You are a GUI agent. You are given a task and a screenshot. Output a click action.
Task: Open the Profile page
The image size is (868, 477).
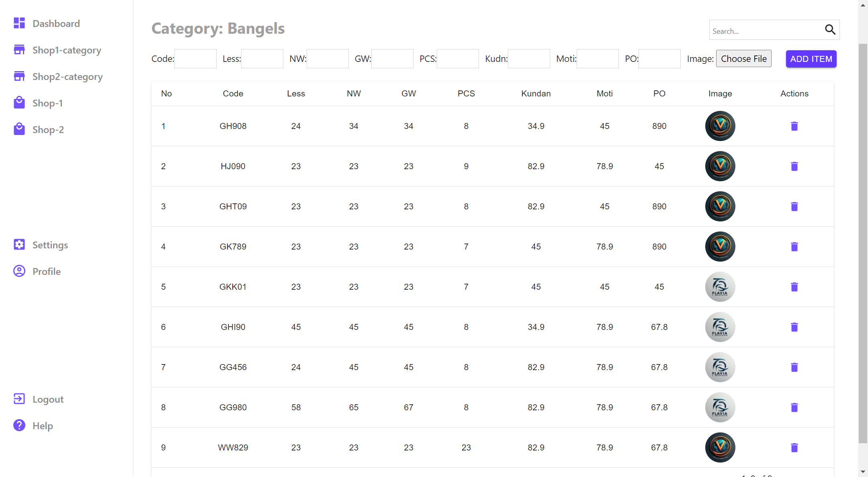(46, 272)
